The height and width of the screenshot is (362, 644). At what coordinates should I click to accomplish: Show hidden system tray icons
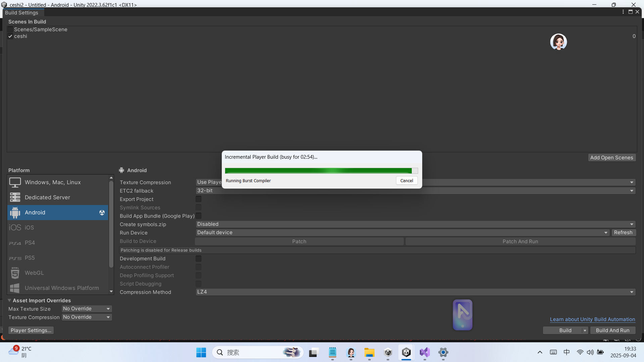click(540, 352)
